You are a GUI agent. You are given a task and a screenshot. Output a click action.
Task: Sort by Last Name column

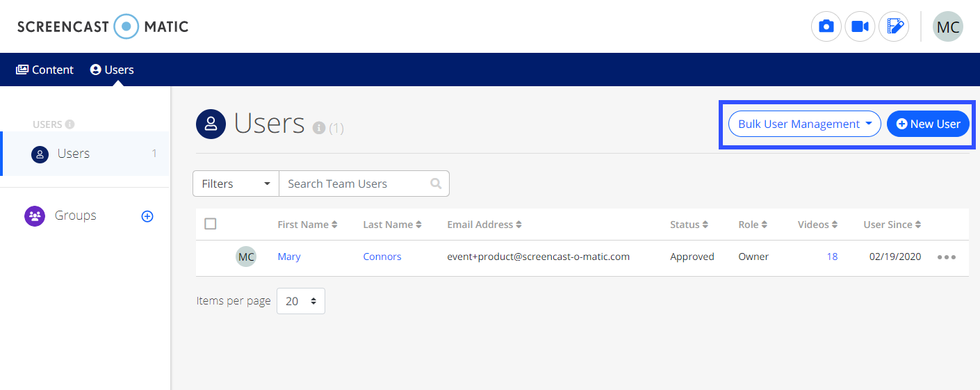[x=393, y=225]
